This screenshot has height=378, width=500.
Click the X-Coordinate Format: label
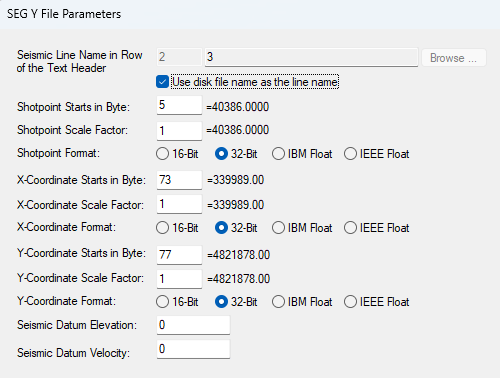click(66, 227)
